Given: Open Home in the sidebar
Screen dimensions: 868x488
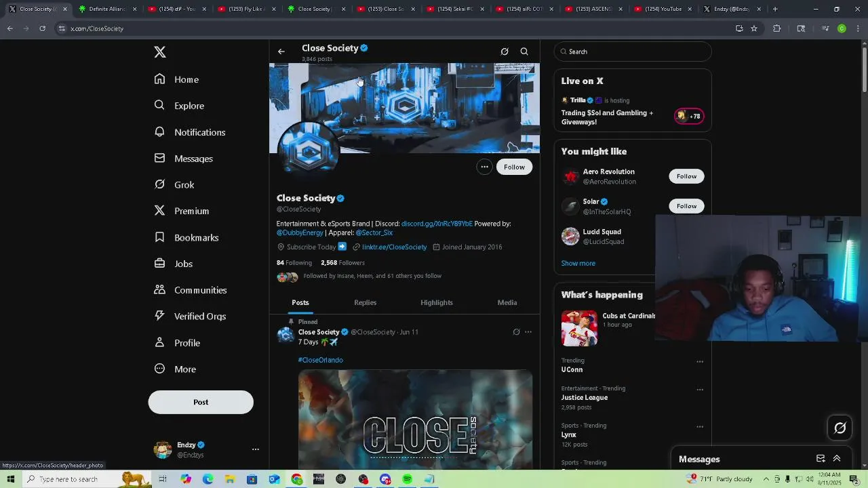Looking at the screenshot, I should 176,79.
